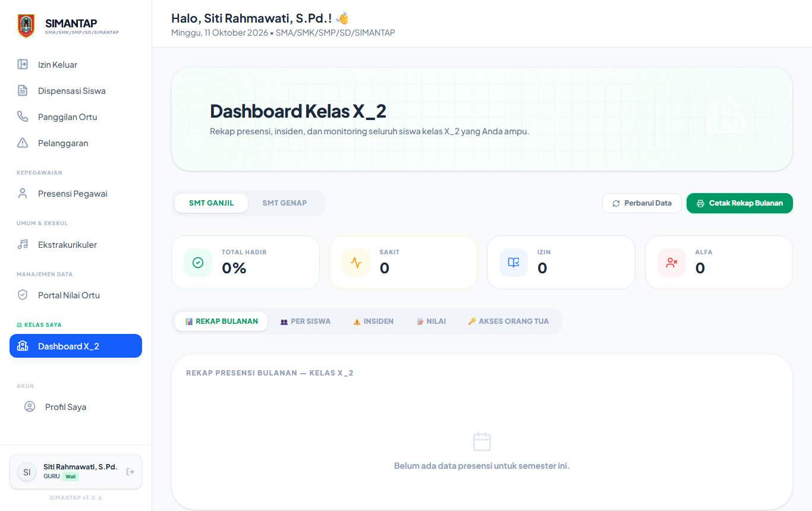The height and width of the screenshot is (511, 812).
Task: Select Dashboard X_2 in sidebar
Action: [75, 346]
